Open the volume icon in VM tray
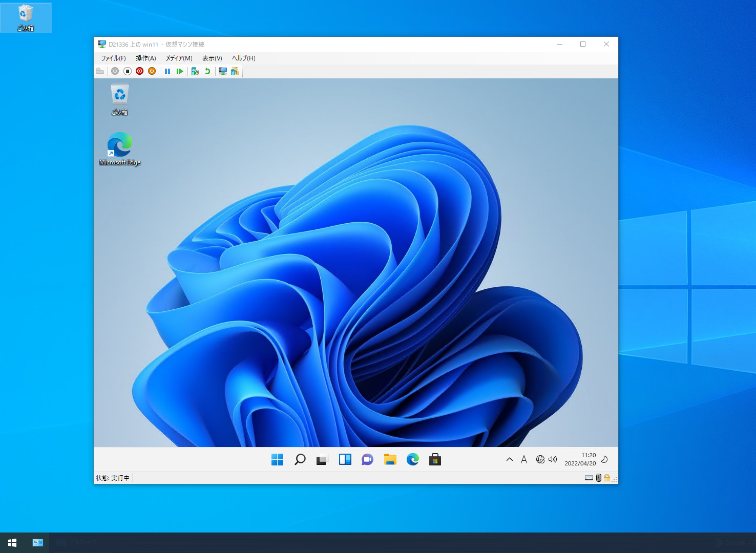 point(553,460)
